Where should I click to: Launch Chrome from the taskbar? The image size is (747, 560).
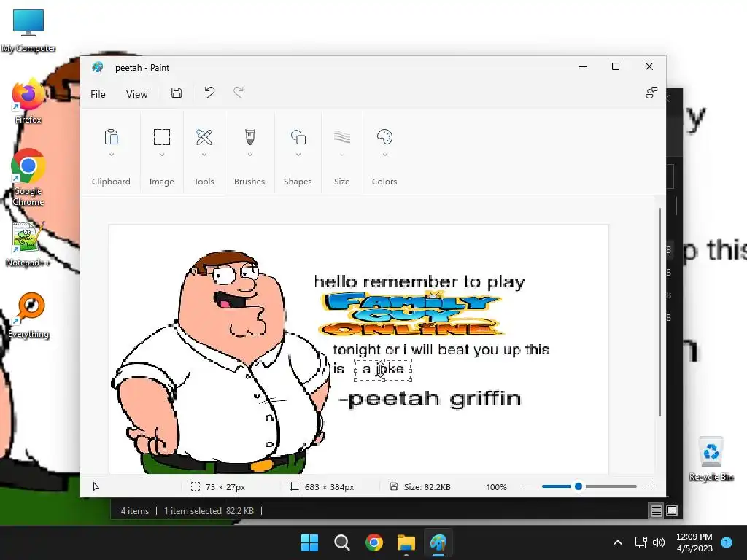374,542
